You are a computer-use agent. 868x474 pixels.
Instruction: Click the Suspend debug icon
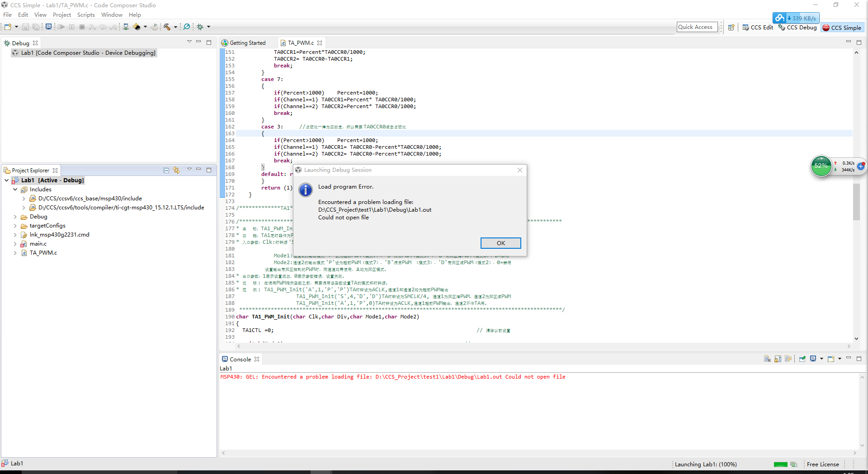[71, 27]
